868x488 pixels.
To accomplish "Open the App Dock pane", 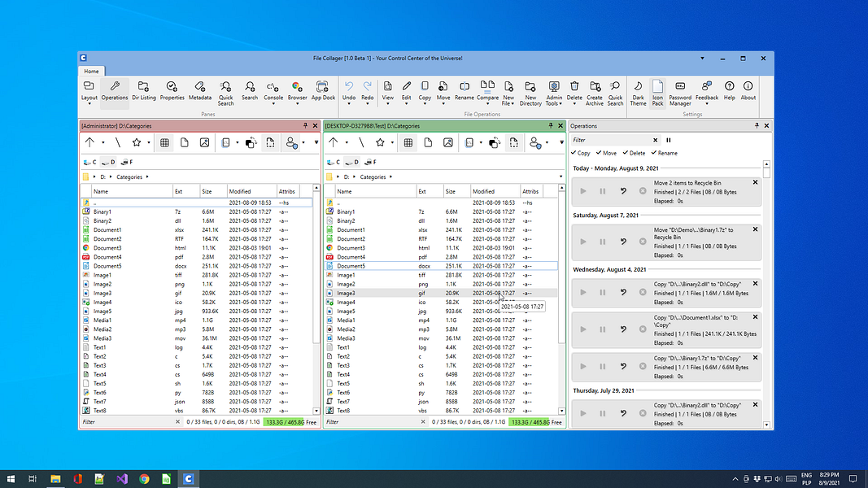I will pyautogui.click(x=323, y=90).
